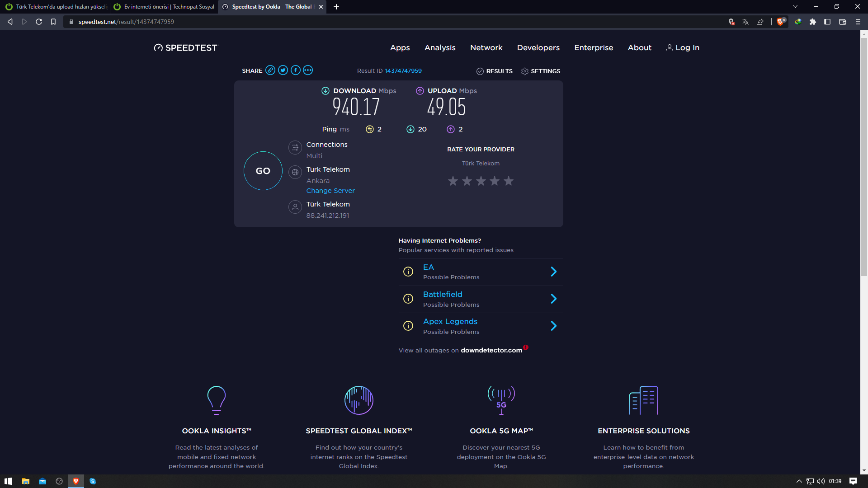Rate Türk Telekom five stars
The image size is (868, 488).
pyautogui.click(x=509, y=181)
